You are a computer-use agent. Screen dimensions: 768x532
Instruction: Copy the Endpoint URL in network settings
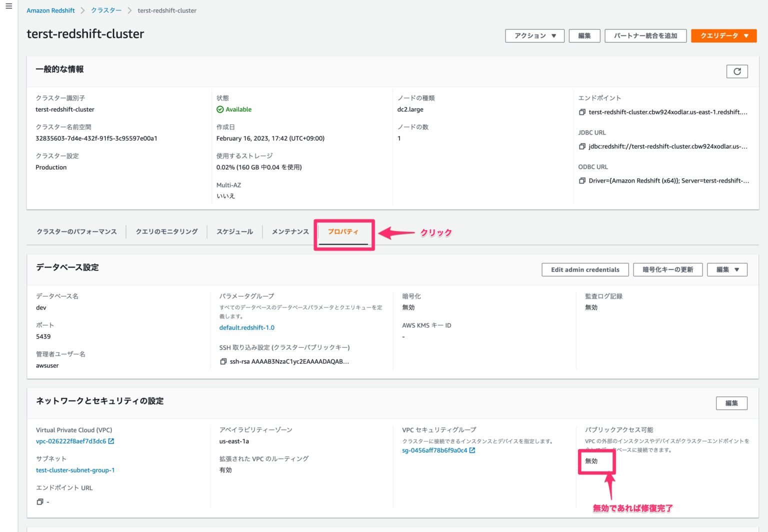point(40,501)
